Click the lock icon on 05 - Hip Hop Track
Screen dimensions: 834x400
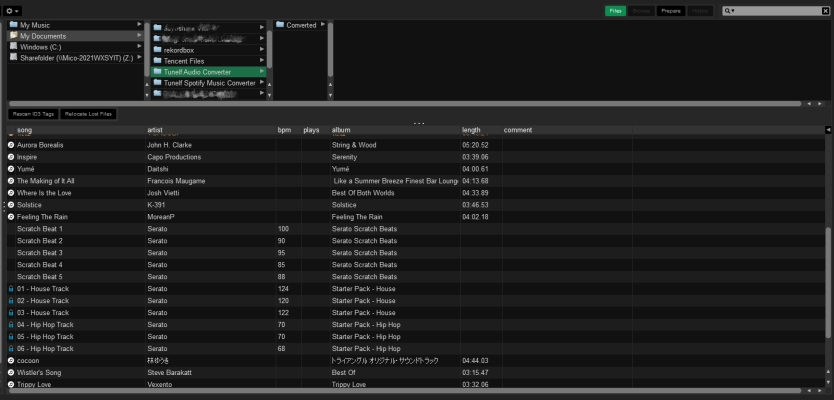[11, 336]
